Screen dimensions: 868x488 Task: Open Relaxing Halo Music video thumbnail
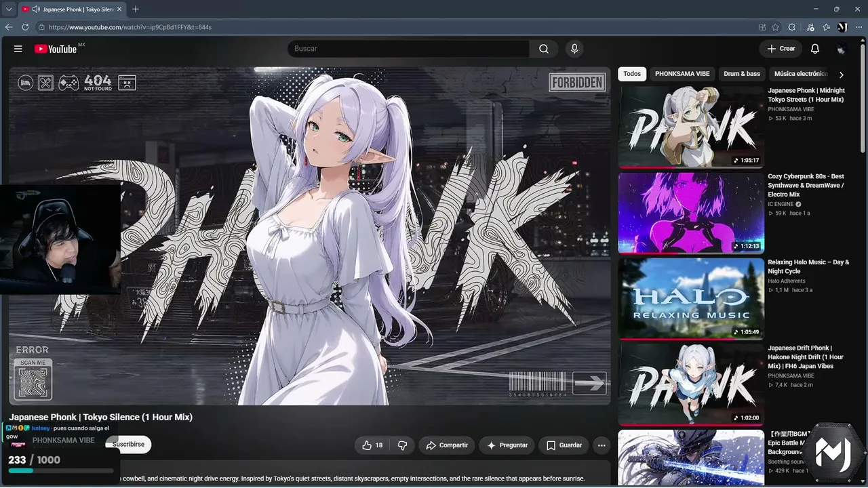[x=691, y=298]
